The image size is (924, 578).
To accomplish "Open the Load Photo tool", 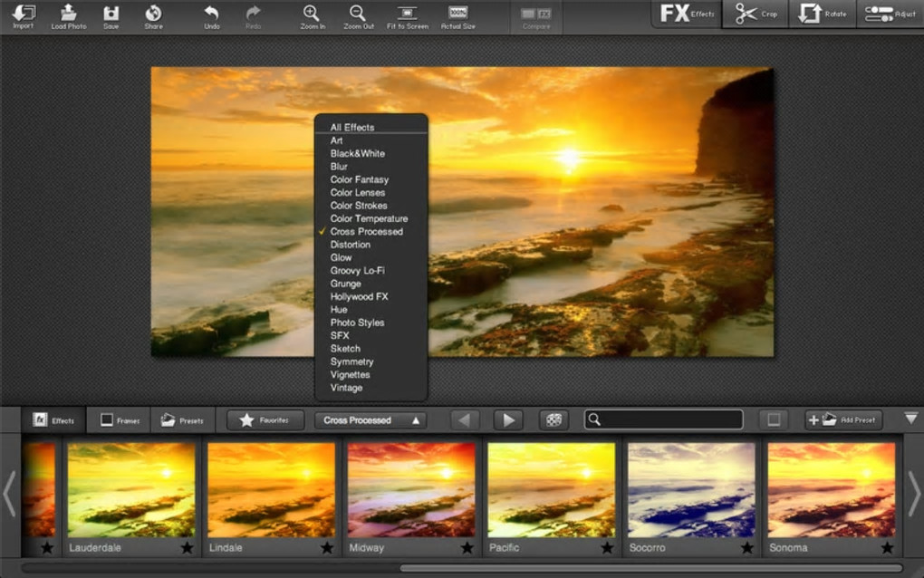I will coord(69,14).
